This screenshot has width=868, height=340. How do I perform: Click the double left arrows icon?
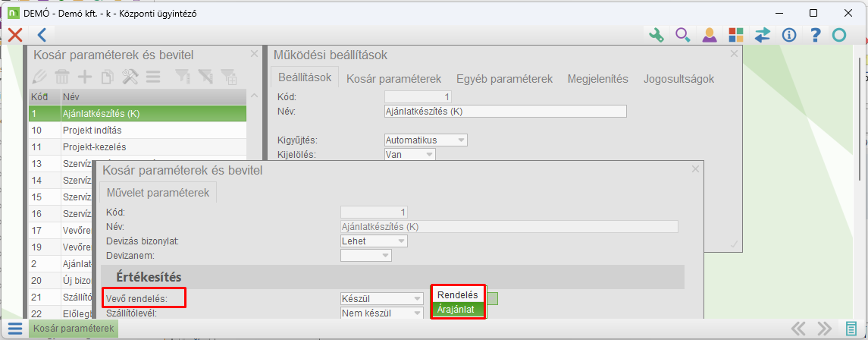click(x=797, y=329)
